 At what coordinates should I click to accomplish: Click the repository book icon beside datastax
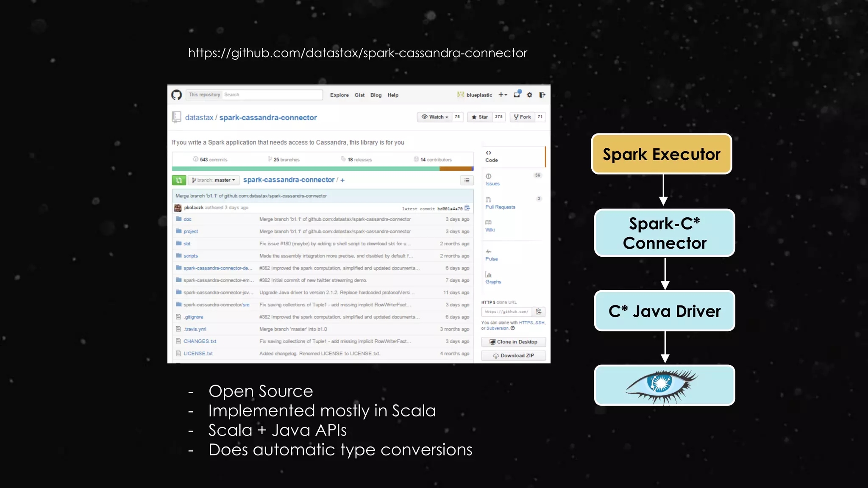click(x=176, y=117)
